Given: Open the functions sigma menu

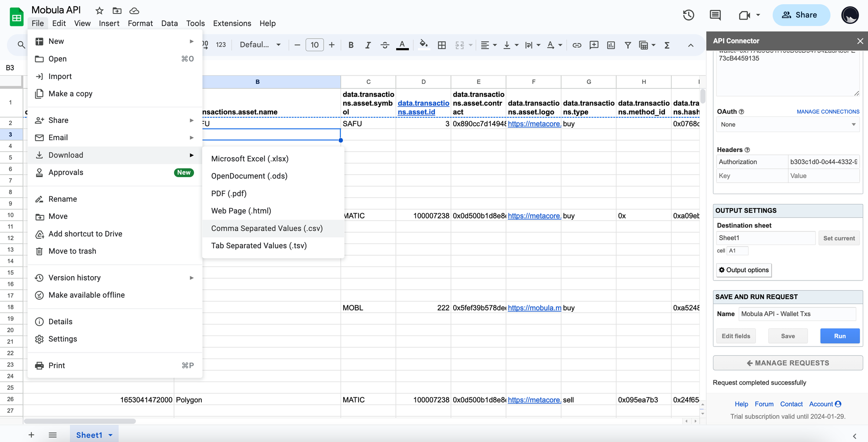Looking at the screenshot, I should [x=667, y=45].
